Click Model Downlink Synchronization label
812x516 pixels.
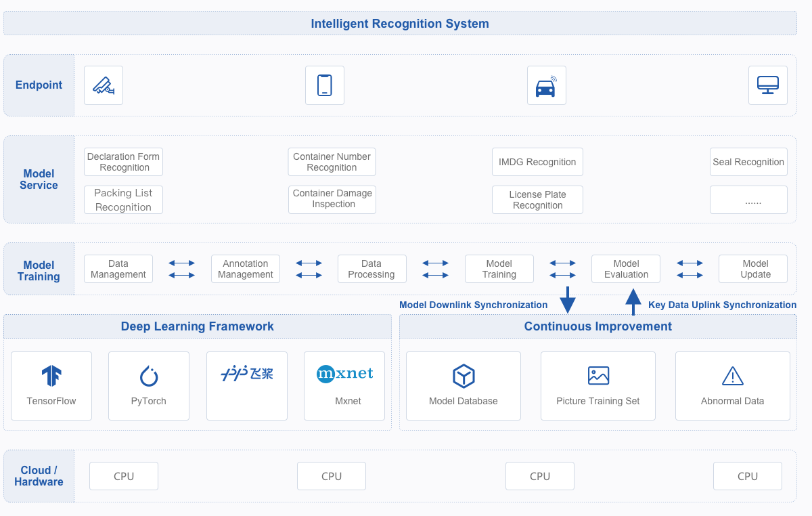coord(474,305)
